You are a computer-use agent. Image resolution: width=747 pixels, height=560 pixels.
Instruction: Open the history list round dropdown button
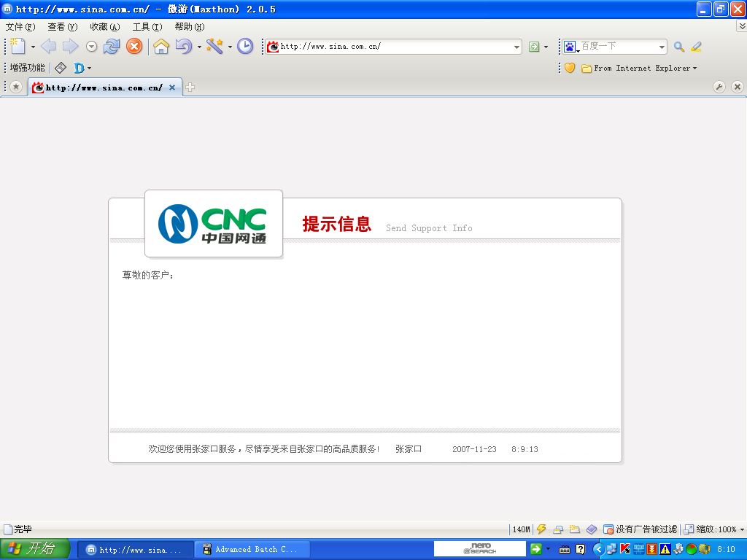[91, 47]
